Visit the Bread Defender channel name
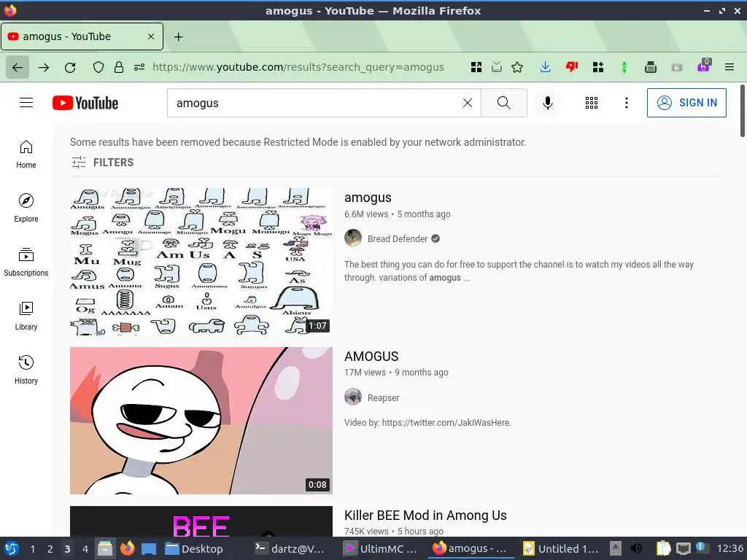The image size is (747, 560). [398, 239]
